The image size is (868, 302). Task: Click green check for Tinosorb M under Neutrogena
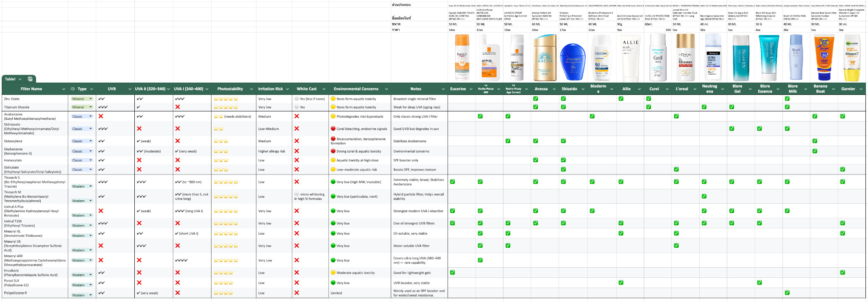704,196
